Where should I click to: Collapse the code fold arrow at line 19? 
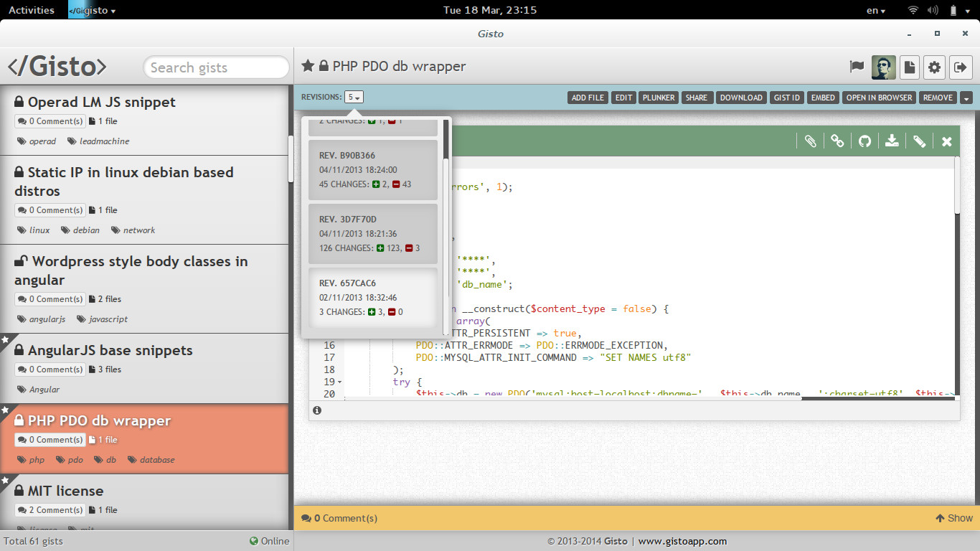tap(339, 382)
